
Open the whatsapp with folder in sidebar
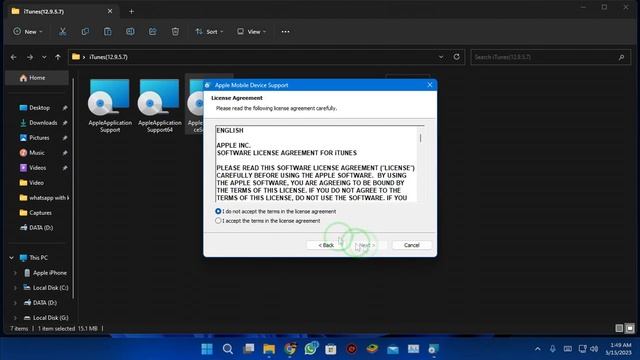44,198
